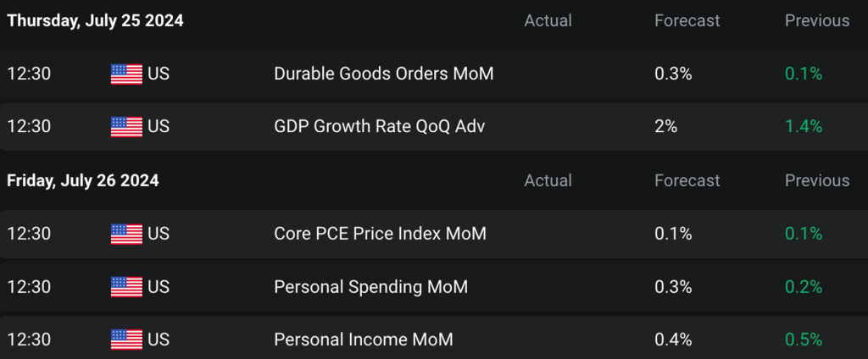Click the US flag beside Personal Income MoM
This screenshot has height=359, width=868.
point(126,340)
